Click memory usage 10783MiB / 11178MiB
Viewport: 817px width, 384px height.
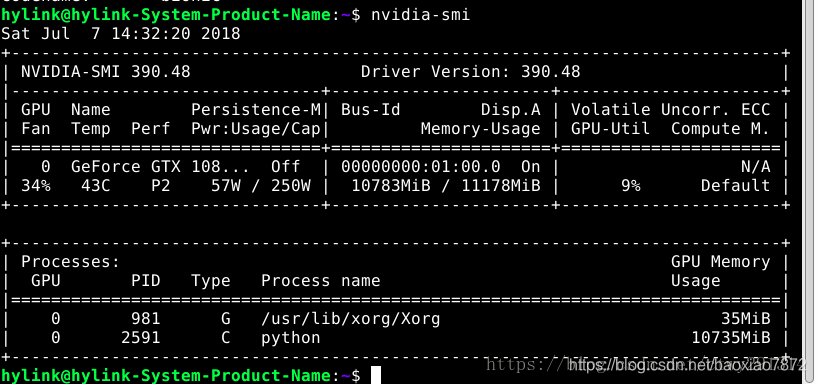tap(446, 185)
